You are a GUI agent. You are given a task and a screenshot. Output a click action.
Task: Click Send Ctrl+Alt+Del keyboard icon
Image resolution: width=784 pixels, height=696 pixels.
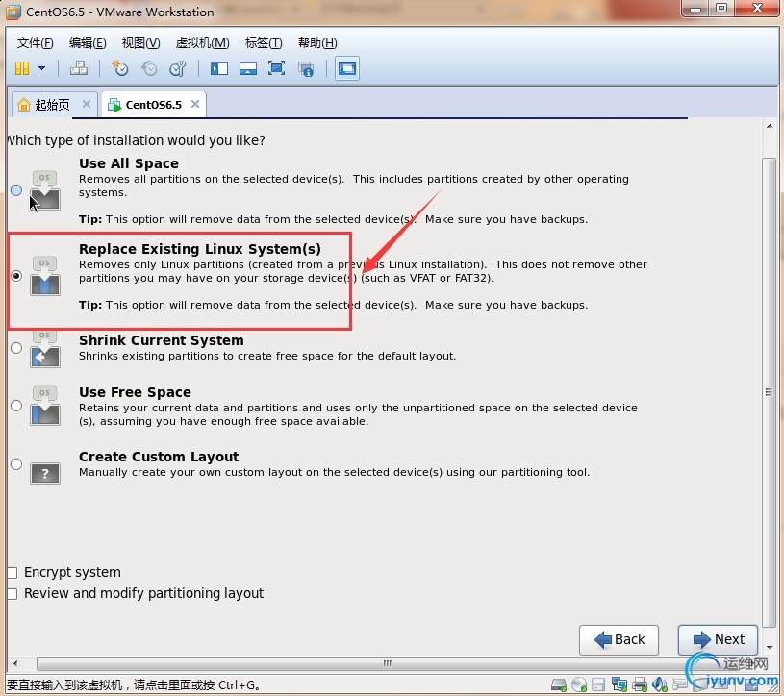[x=79, y=68]
